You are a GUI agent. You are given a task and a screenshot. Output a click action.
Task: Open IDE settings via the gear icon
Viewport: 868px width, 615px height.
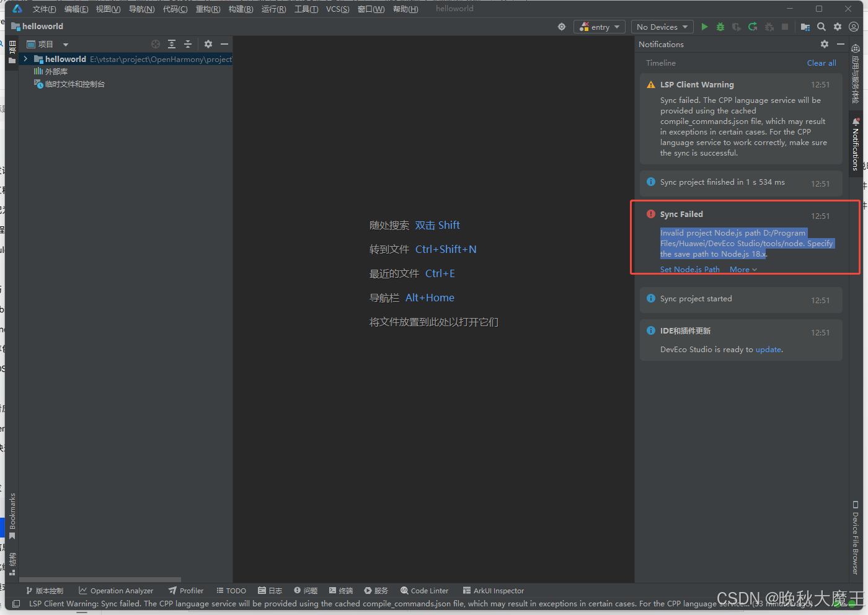837,27
